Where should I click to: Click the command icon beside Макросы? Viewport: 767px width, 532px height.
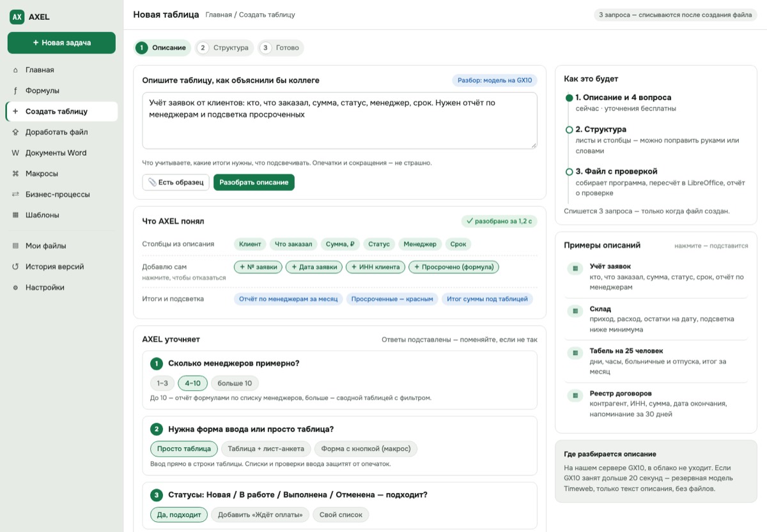tap(15, 174)
